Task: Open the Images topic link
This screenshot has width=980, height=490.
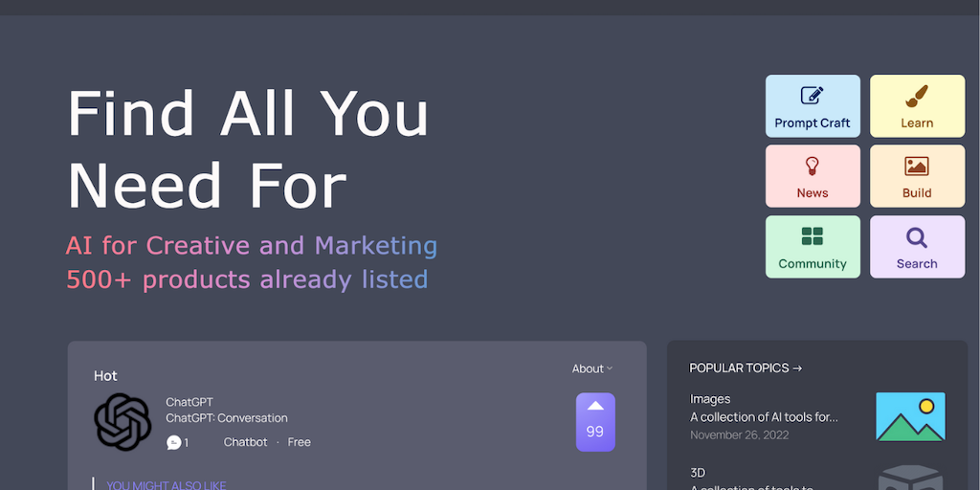Action: tap(710, 399)
